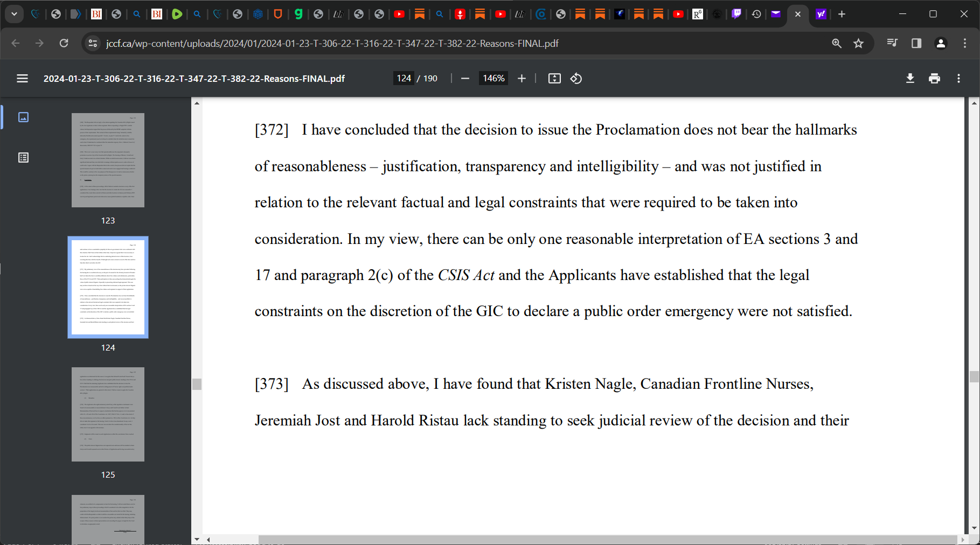Fit the PDF to page

(x=554, y=79)
